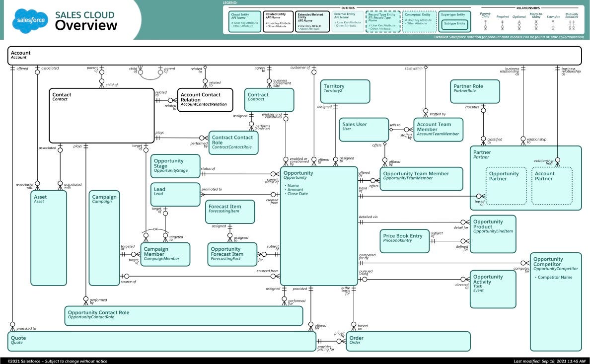Select the Contract entity box
This screenshot has height=364, width=590.
[269, 100]
